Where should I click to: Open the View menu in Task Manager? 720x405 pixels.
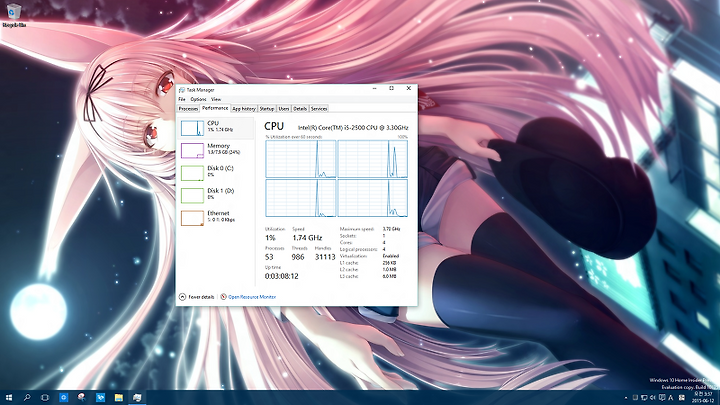coord(216,99)
